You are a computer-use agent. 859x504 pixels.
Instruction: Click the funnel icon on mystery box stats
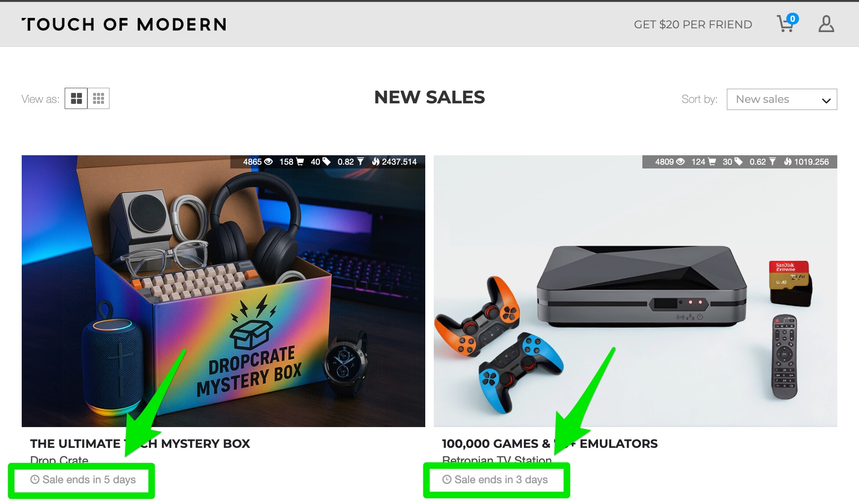click(361, 161)
